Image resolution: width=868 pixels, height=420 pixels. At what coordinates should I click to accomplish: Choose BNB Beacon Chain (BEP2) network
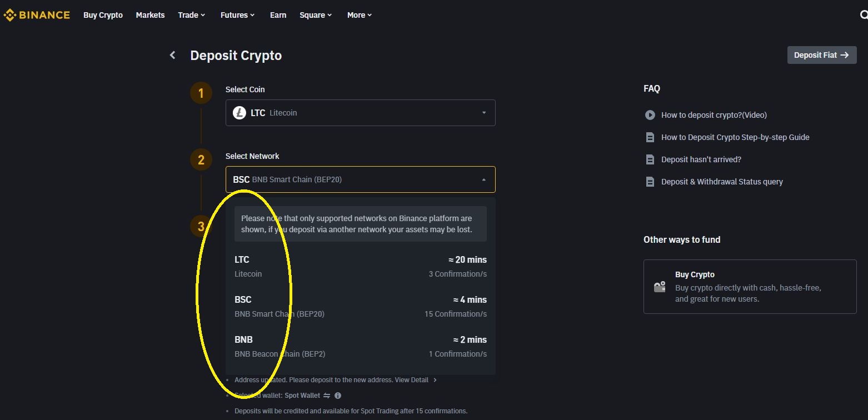coord(360,346)
